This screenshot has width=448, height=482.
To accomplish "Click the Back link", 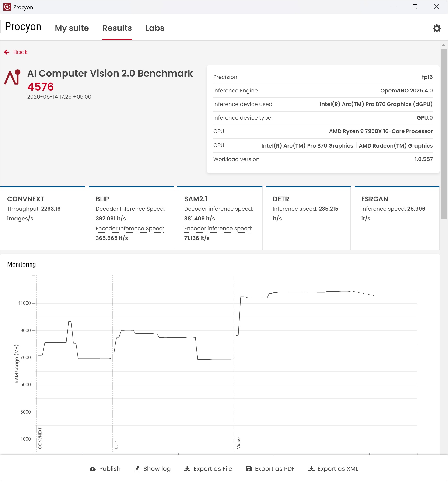I will [x=16, y=52].
